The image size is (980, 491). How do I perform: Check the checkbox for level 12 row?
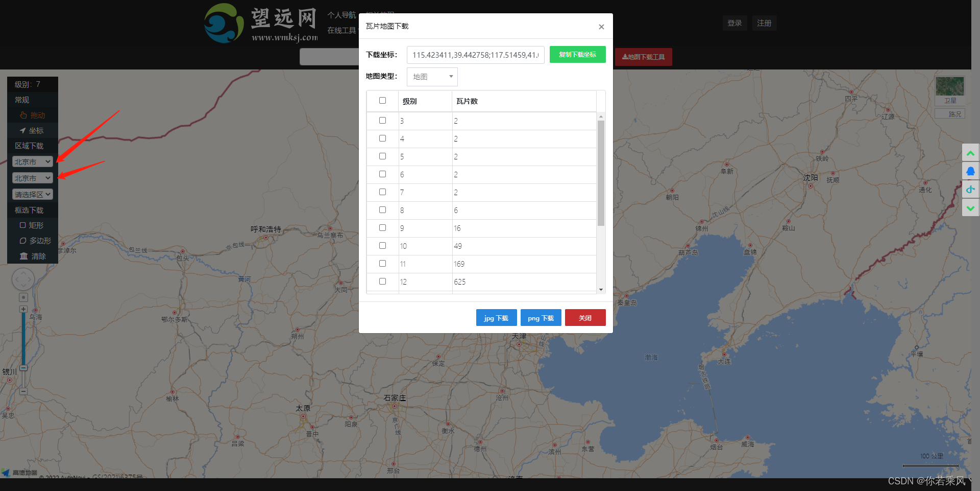pyautogui.click(x=382, y=282)
